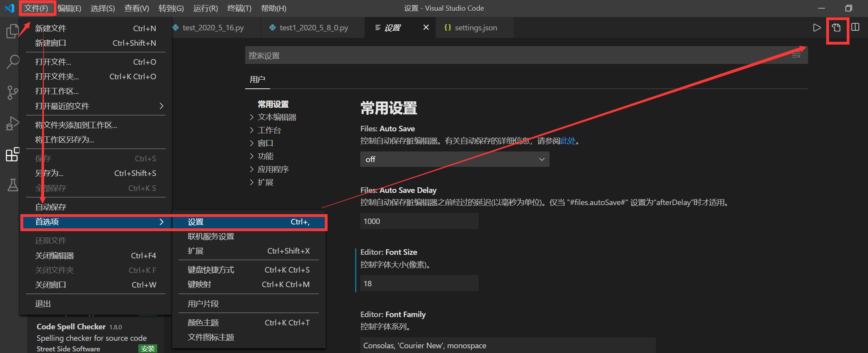Open the Files: Auto Save dropdown
This screenshot has height=353, width=868.
pyautogui.click(x=454, y=159)
